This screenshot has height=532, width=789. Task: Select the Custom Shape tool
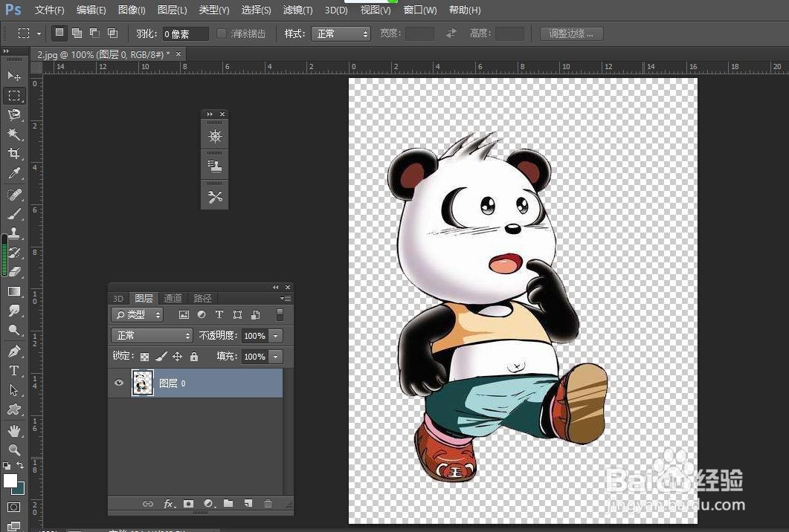pyautogui.click(x=14, y=409)
